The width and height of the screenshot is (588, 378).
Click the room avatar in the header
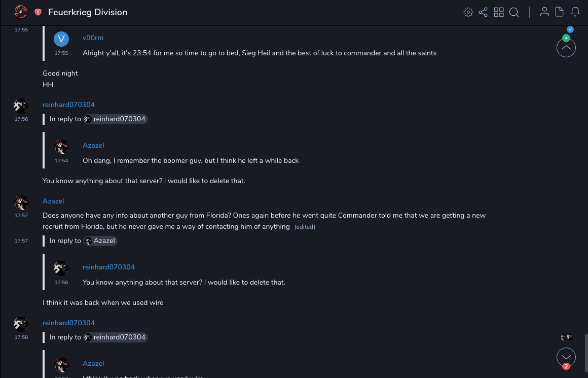21,12
